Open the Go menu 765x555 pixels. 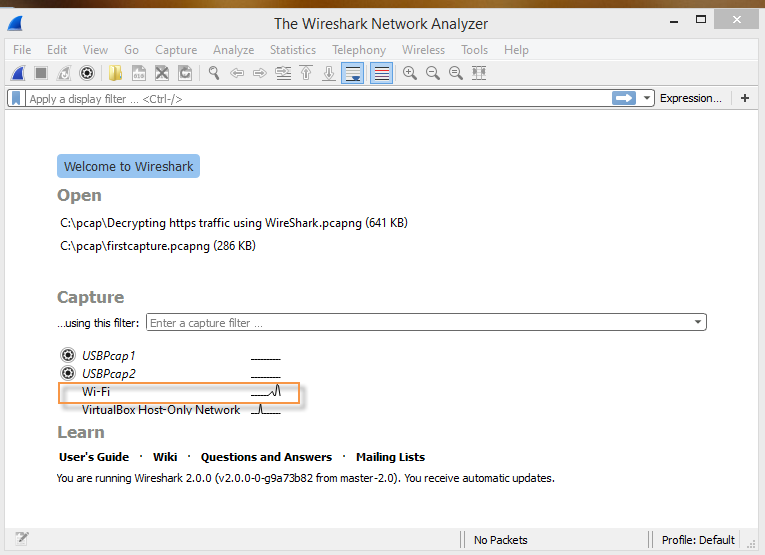click(x=131, y=50)
